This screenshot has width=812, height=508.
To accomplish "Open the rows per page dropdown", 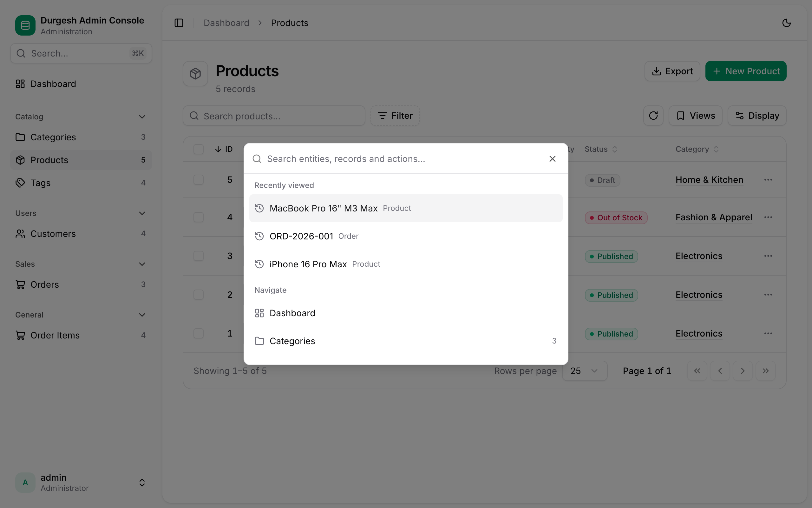I will click(585, 371).
